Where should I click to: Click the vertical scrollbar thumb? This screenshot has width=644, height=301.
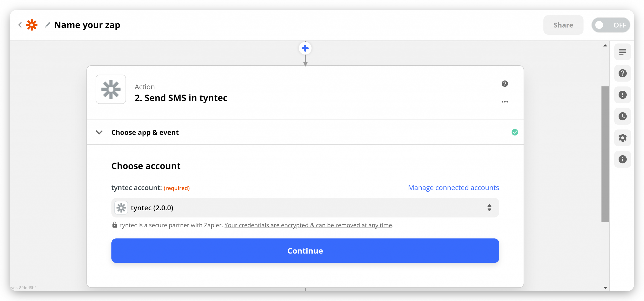pyautogui.click(x=605, y=154)
